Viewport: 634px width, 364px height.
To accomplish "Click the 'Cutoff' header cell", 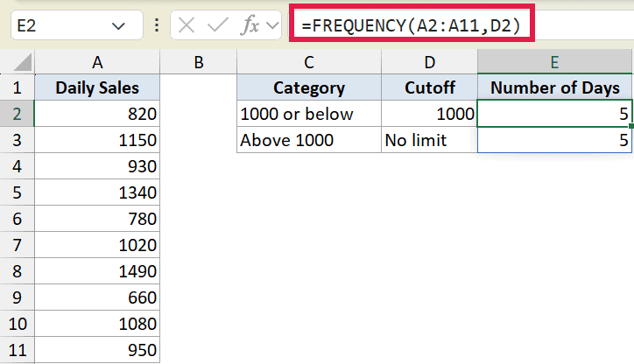I will tap(429, 87).
